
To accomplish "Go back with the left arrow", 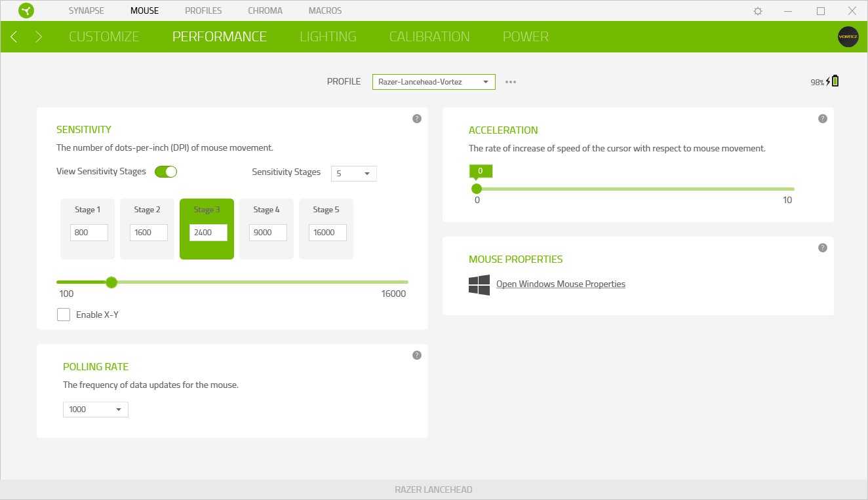I will [x=14, y=37].
